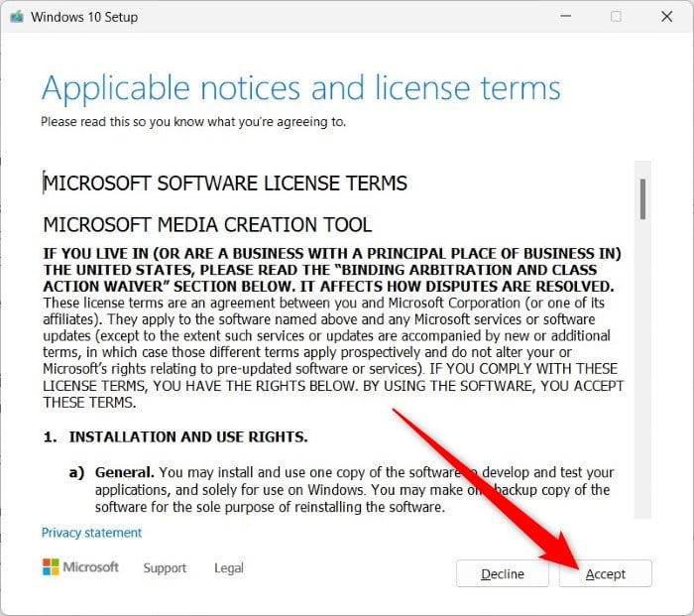Click the 'MICROSOFT MEDIA CREATION TOOL' heading
Screen dimensions: 694x616
coord(207,224)
